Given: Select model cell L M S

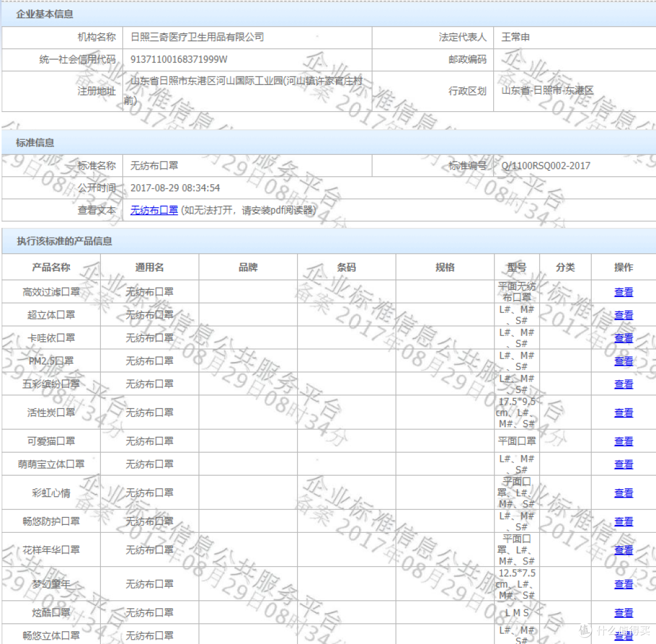Looking at the screenshot, I should 517,612.
